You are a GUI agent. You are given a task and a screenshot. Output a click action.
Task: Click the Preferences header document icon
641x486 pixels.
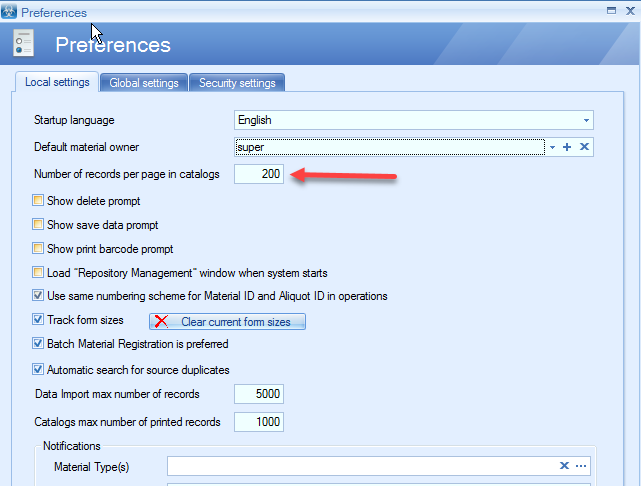[x=25, y=44]
